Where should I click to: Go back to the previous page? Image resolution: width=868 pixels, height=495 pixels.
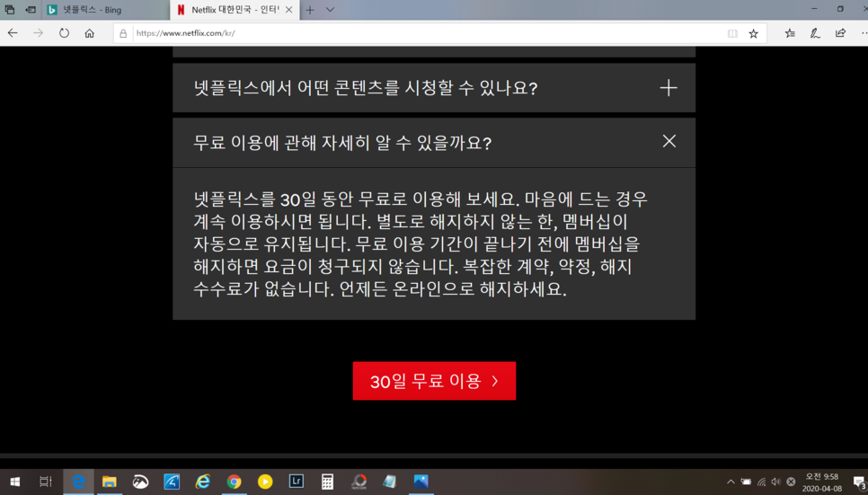[13, 33]
